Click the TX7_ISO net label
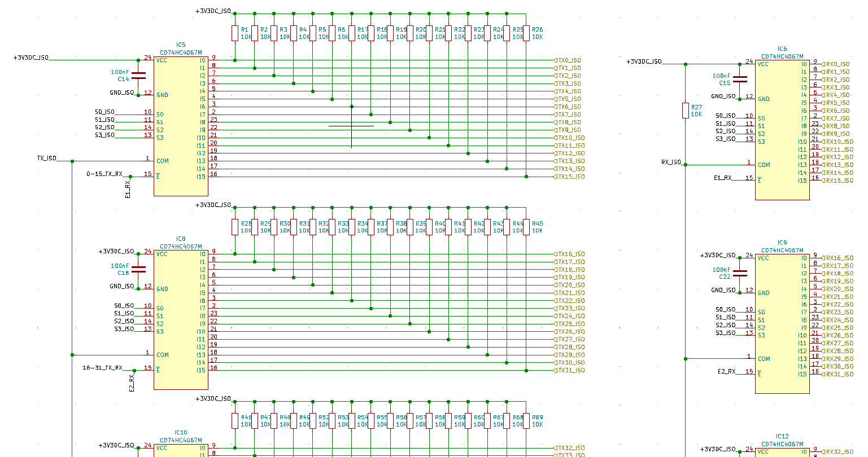This screenshot has width=868, height=457. coord(568,115)
